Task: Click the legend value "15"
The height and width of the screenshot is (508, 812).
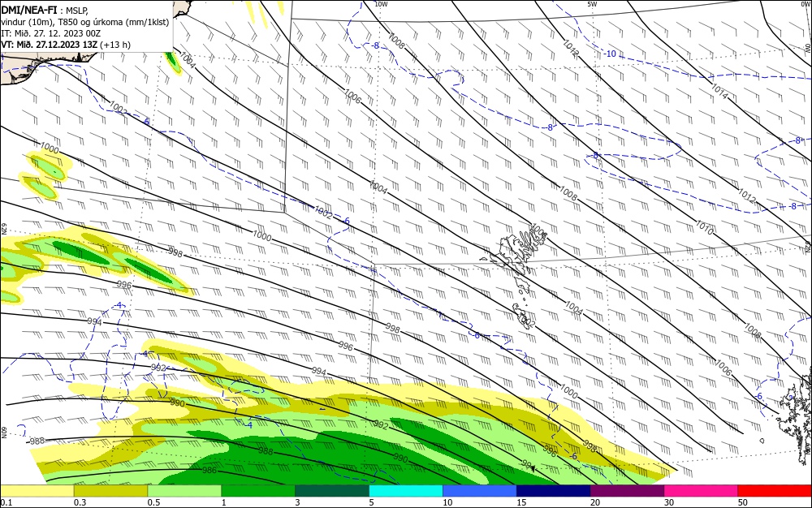Action: (521, 502)
